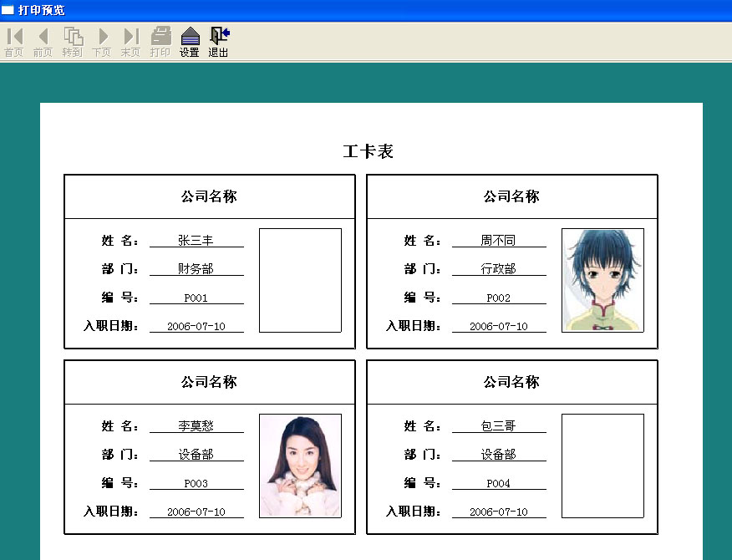Click the 公司名称 header on 周不同's card
The height and width of the screenshot is (560, 732).
(511, 196)
